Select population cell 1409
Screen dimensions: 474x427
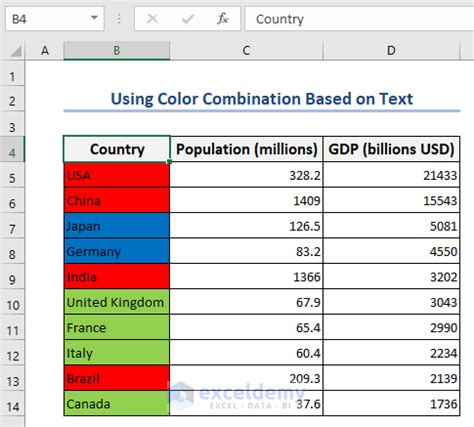pyautogui.click(x=246, y=200)
